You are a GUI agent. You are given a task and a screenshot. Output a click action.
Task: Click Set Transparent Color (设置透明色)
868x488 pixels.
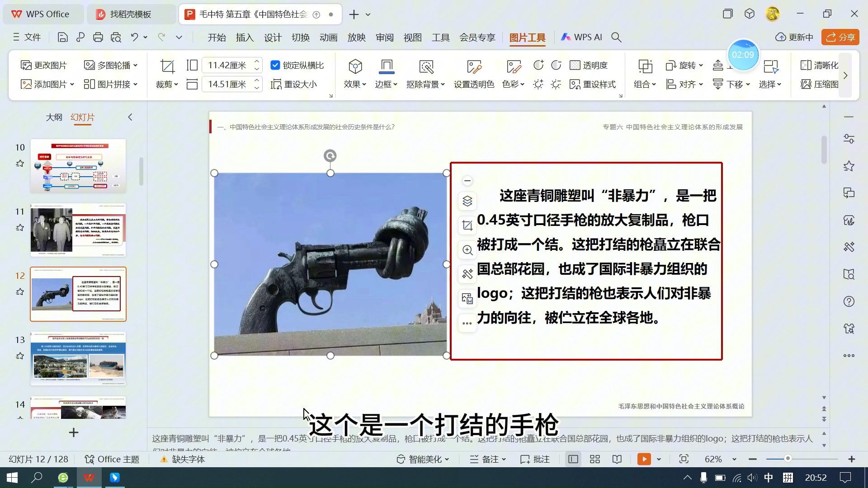pyautogui.click(x=474, y=74)
